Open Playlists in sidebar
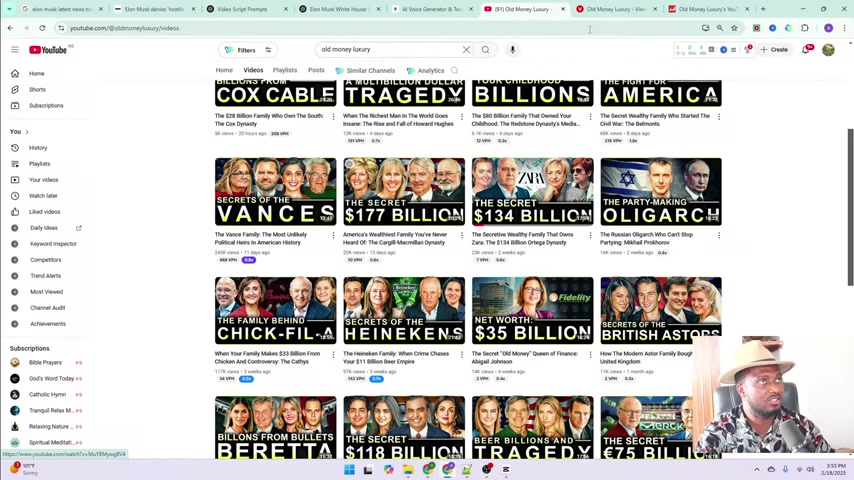This screenshot has width=854, height=480. pos(39,164)
